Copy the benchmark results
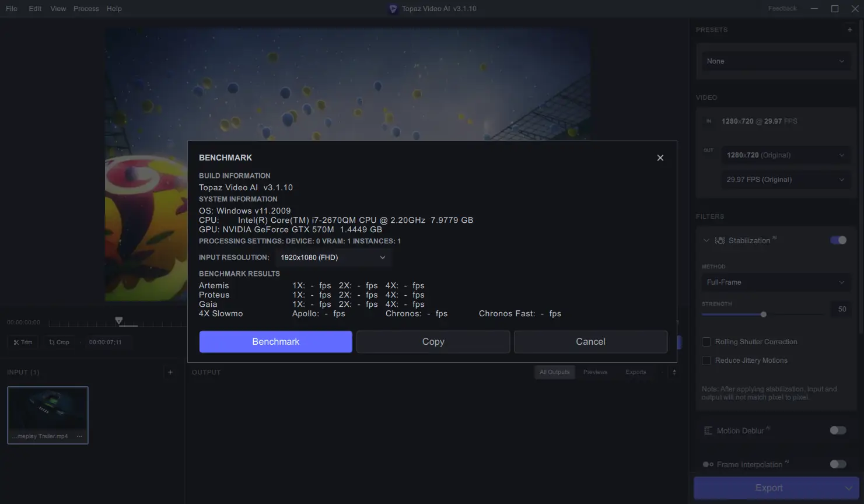 (x=433, y=341)
